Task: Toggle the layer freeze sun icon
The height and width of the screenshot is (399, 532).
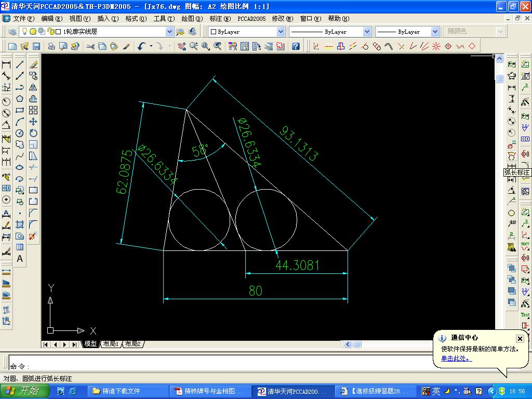Action: [x=33, y=32]
